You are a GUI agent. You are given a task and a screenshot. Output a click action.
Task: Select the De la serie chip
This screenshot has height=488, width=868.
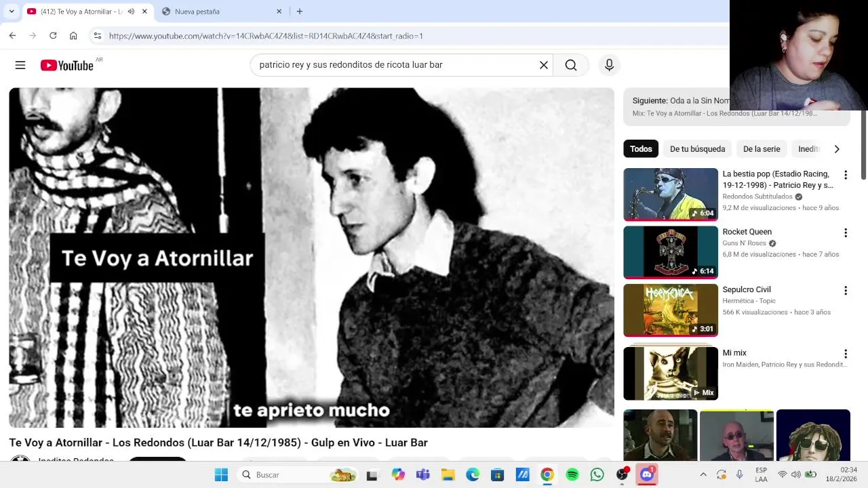coord(762,149)
